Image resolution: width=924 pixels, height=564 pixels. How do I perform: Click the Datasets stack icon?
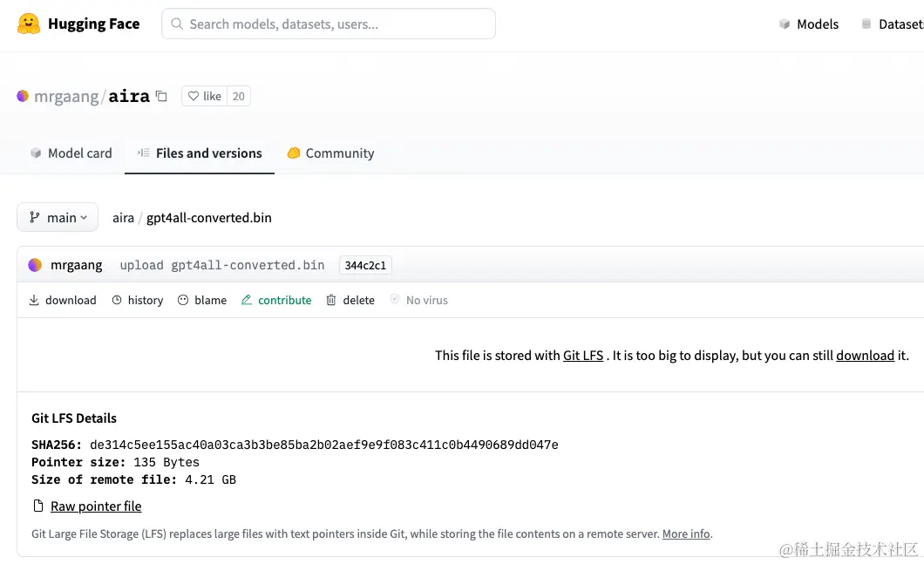pos(866,24)
